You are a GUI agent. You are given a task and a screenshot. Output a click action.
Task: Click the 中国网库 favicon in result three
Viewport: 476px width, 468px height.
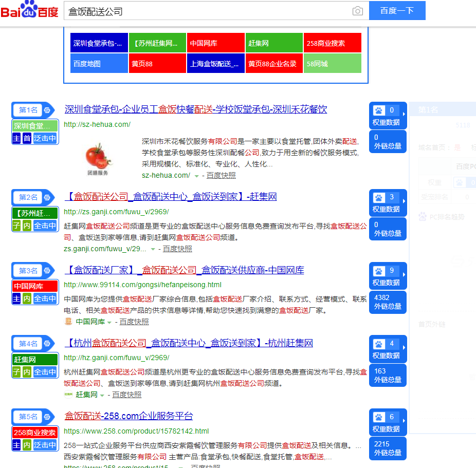(68, 321)
